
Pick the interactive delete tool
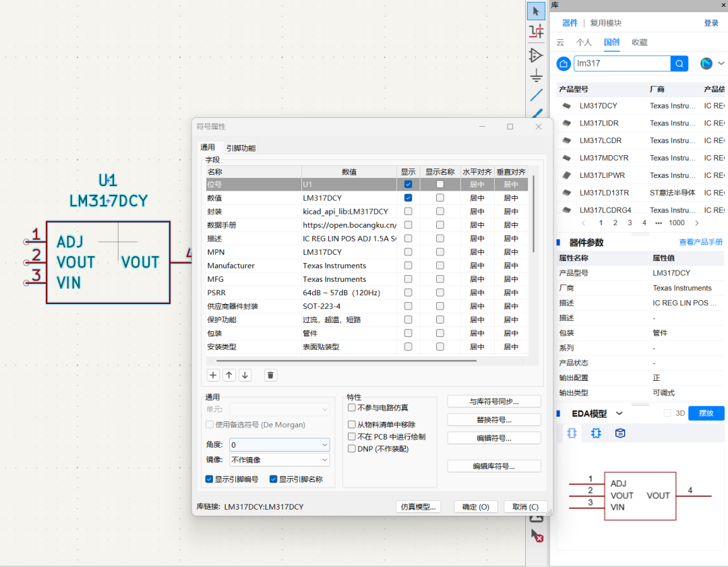point(537,536)
